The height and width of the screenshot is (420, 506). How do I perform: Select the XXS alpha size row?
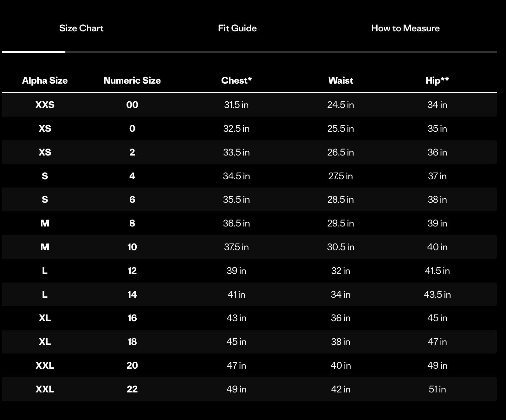pos(45,105)
